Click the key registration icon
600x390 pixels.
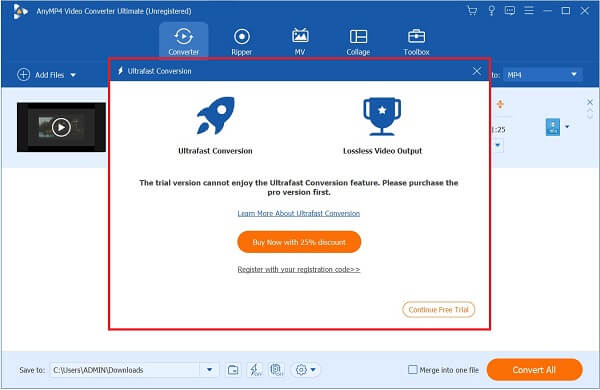coord(491,11)
